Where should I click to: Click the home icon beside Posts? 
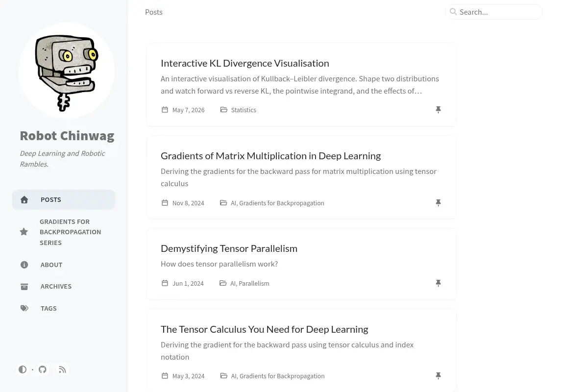click(24, 199)
